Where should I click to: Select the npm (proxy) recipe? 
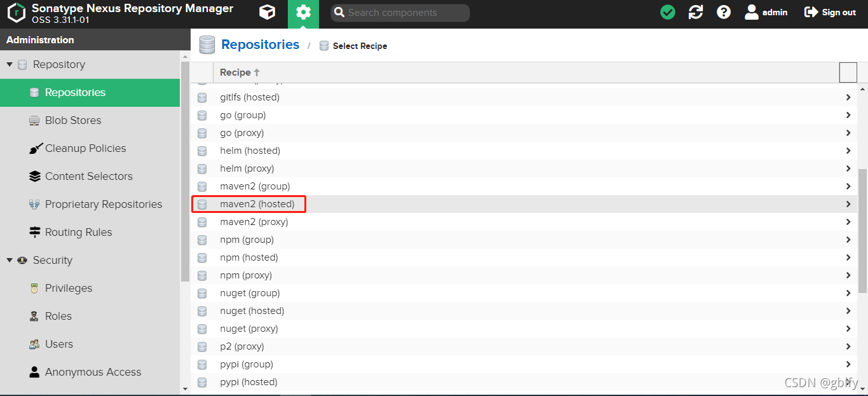click(x=524, y=275)
